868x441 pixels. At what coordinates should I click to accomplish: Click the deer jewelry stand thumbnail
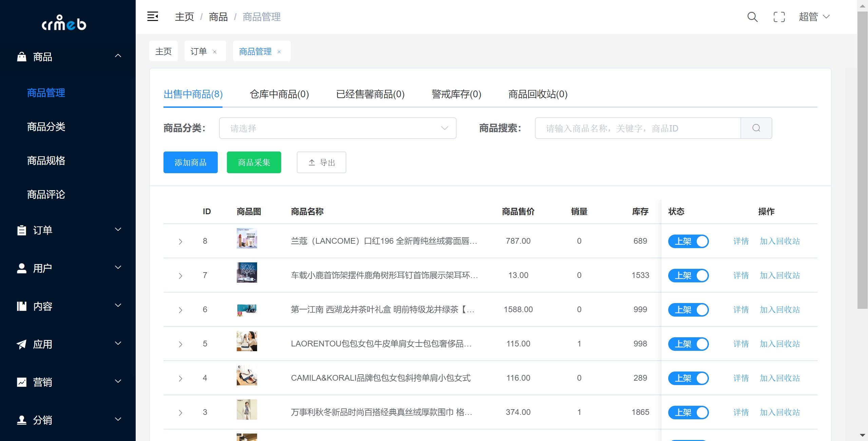point(247,272)
